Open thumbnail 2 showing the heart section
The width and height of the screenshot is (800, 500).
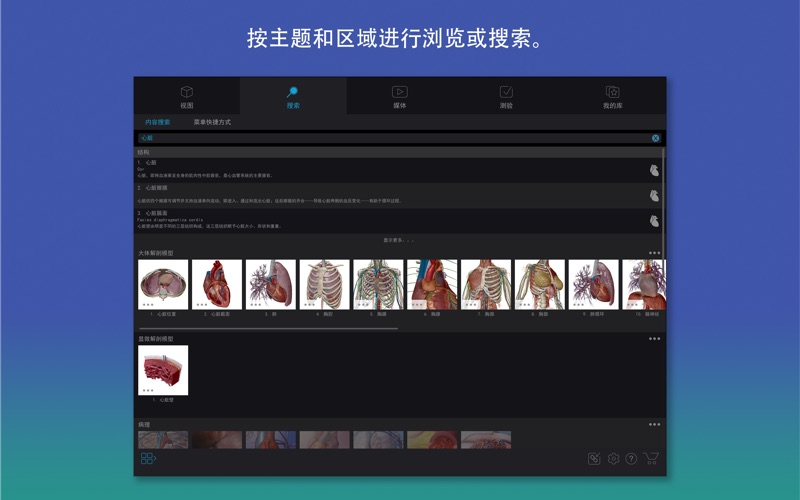click(x=217, y=284)
